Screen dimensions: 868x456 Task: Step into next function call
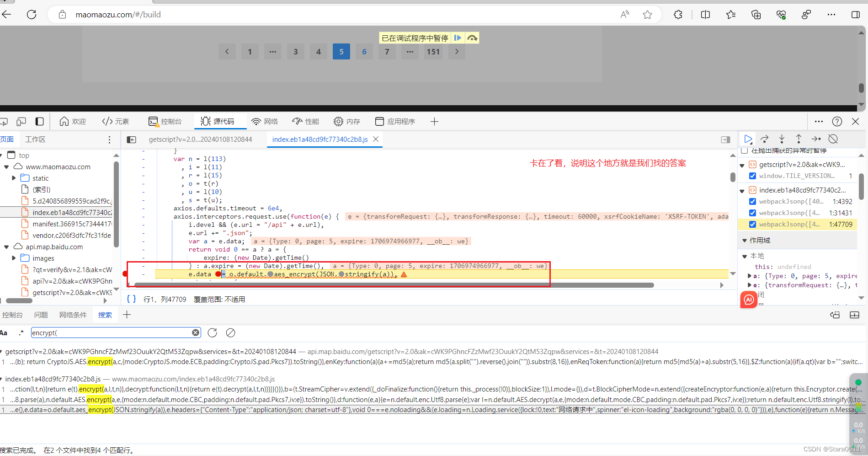click(782, 139)
